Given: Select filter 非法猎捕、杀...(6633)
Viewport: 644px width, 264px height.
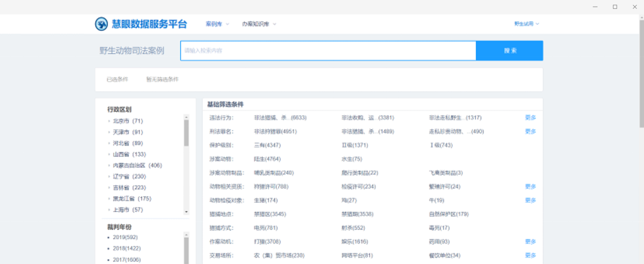Looking at the screenshot, I should (280, 117).
